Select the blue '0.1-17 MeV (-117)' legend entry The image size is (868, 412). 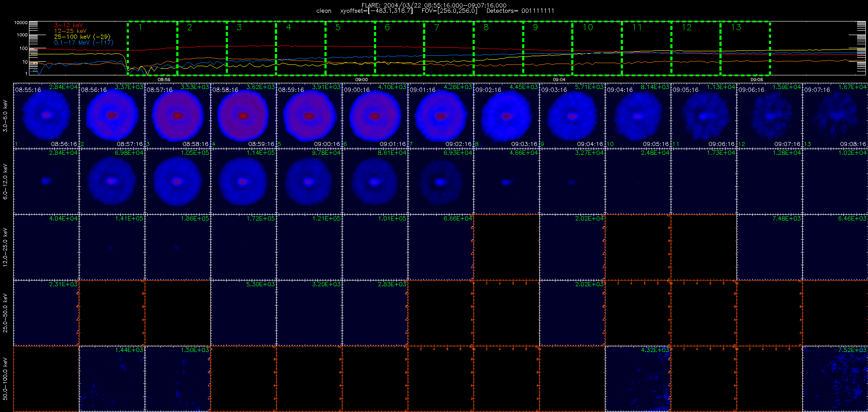click(x=83, y=43)
